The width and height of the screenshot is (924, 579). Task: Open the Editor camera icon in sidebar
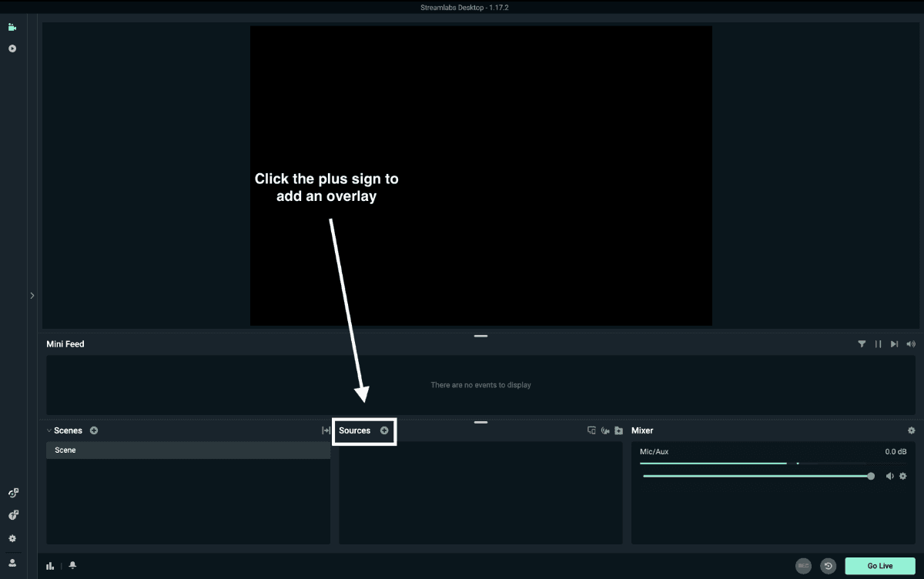click(12, 27)
